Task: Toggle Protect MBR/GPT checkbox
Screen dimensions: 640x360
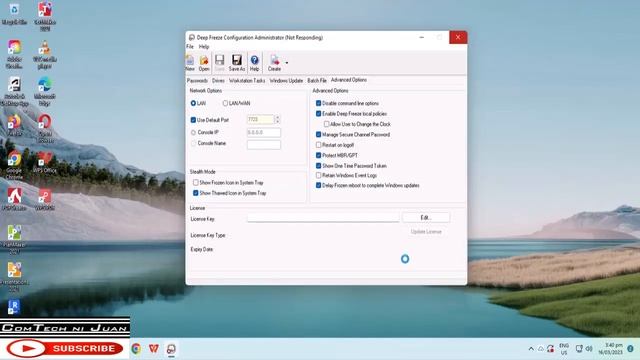Action: [x=318, y=155]
